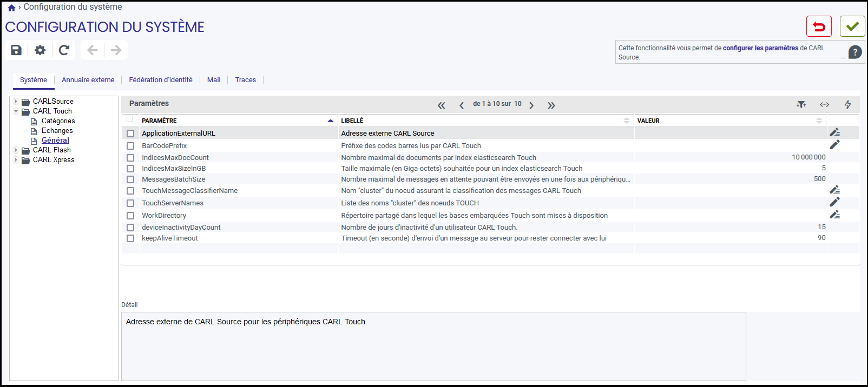Click the refresh reload icon

(x=64, y=50)
